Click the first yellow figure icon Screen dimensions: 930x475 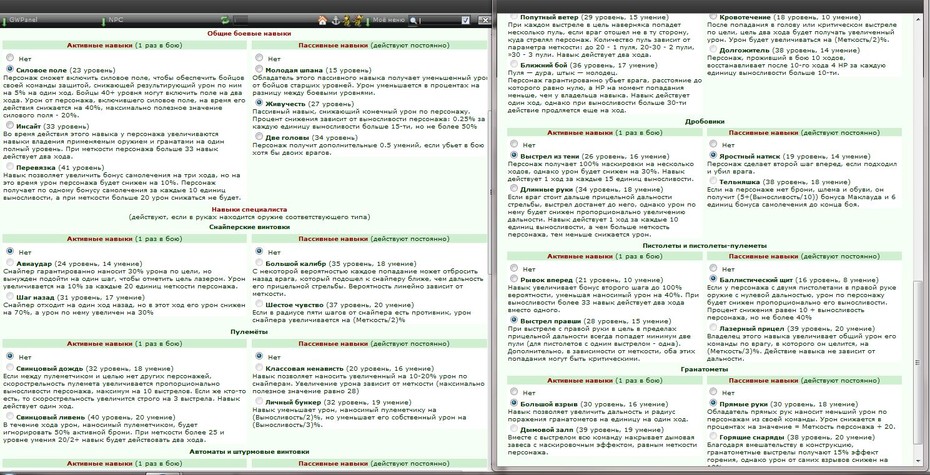[x=346, y=21]
